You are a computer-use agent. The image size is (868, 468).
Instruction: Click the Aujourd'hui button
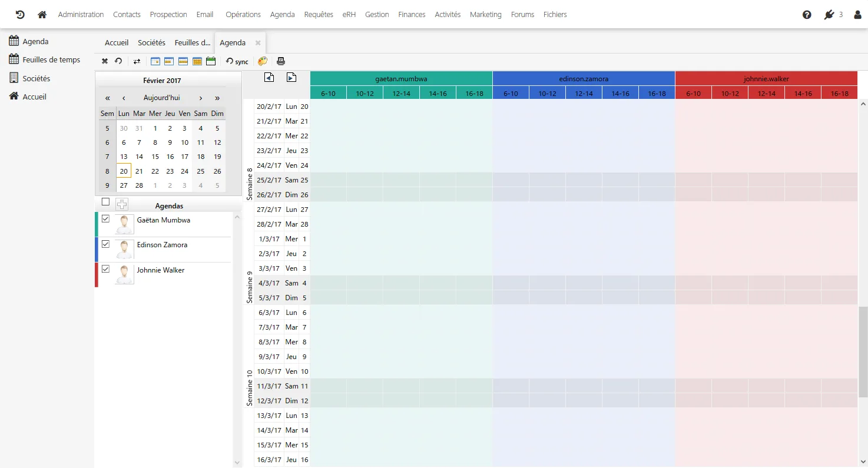162,98
